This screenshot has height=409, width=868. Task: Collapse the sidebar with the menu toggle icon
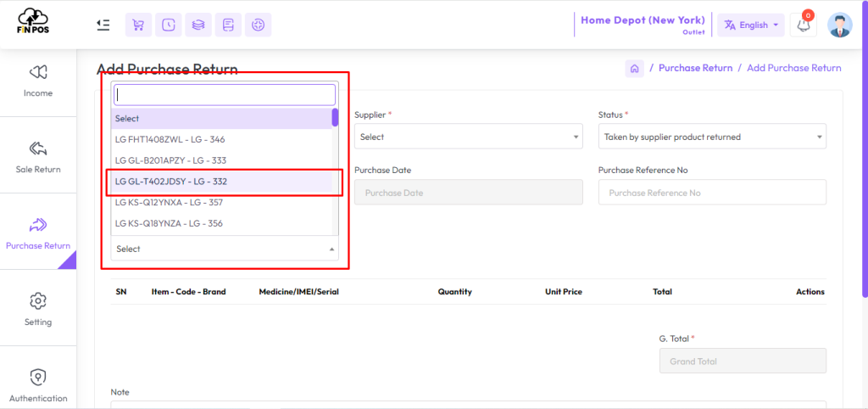[103, 25]
